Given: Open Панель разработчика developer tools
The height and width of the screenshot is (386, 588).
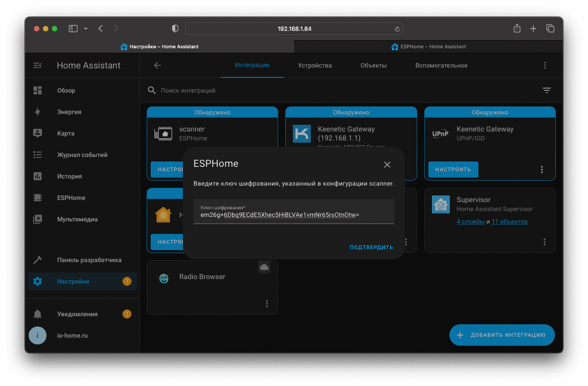Looking at the screenshot, I should tap(89, 260).
